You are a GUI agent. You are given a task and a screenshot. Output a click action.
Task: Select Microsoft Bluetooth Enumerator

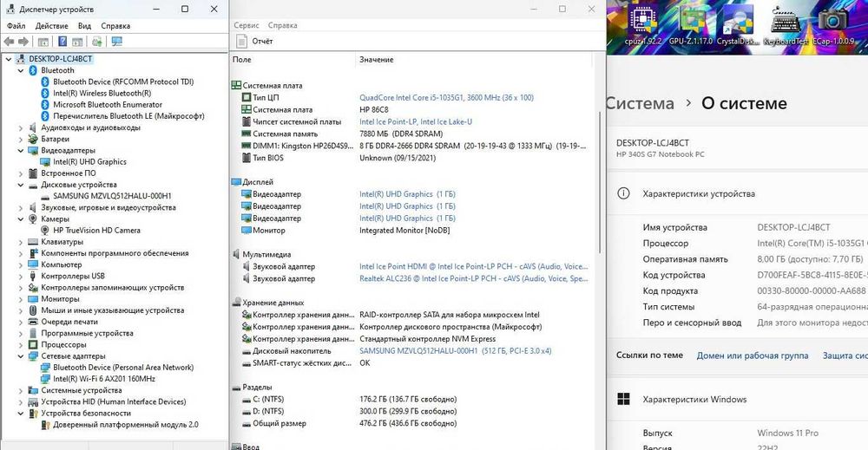coord(108,105)
